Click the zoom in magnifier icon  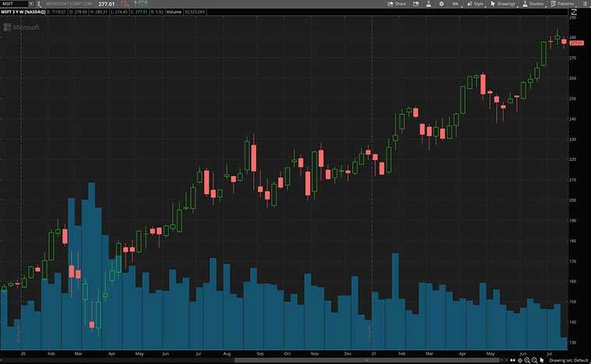click(x=527, y=361)
